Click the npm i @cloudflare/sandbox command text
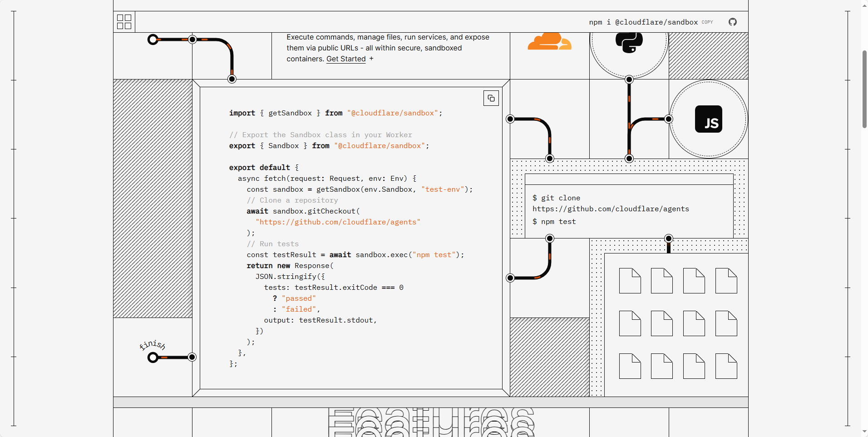Screen dimensions: 868x437 pyautogui.click(x=643, y=22)
